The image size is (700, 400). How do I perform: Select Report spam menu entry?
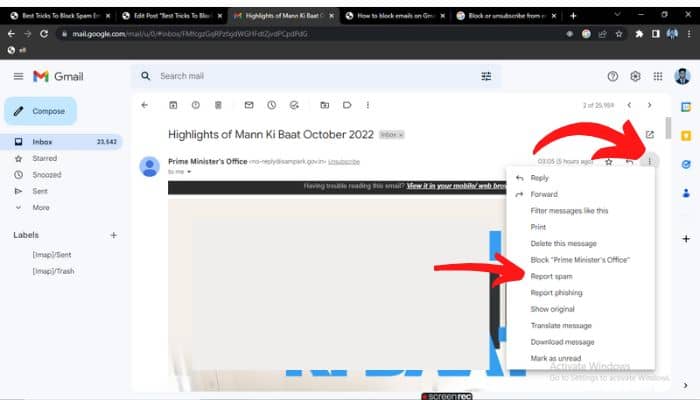coord(580,276)
